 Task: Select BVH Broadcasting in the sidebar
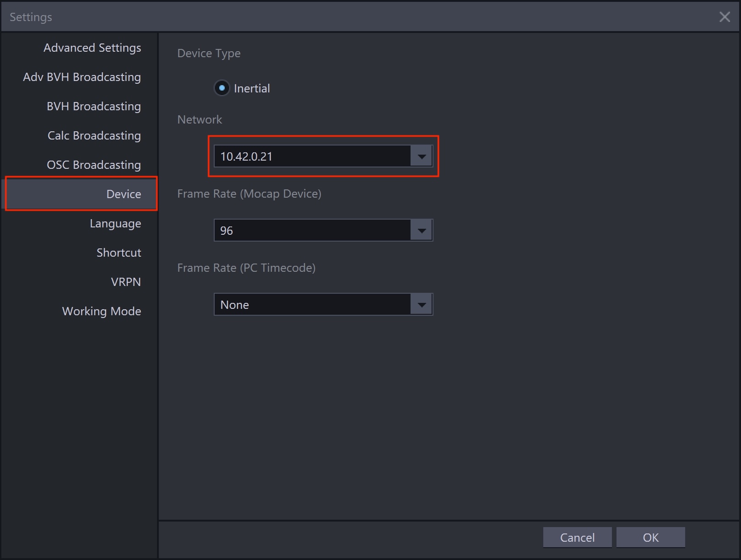pos(93,107)
